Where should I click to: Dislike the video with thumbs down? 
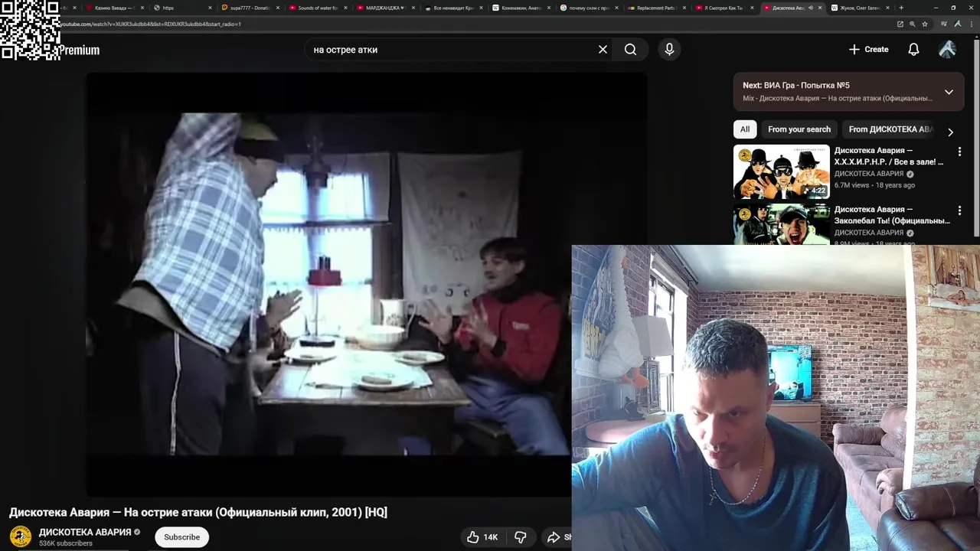[520, 537]
